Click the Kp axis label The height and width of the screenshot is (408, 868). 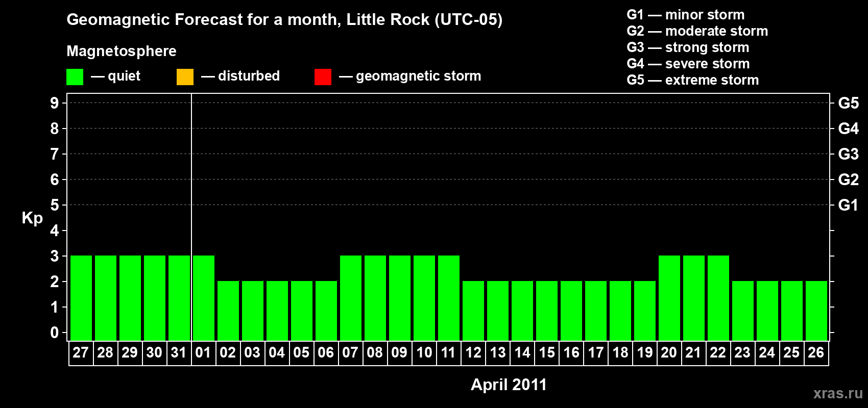(x=32, y=218)
